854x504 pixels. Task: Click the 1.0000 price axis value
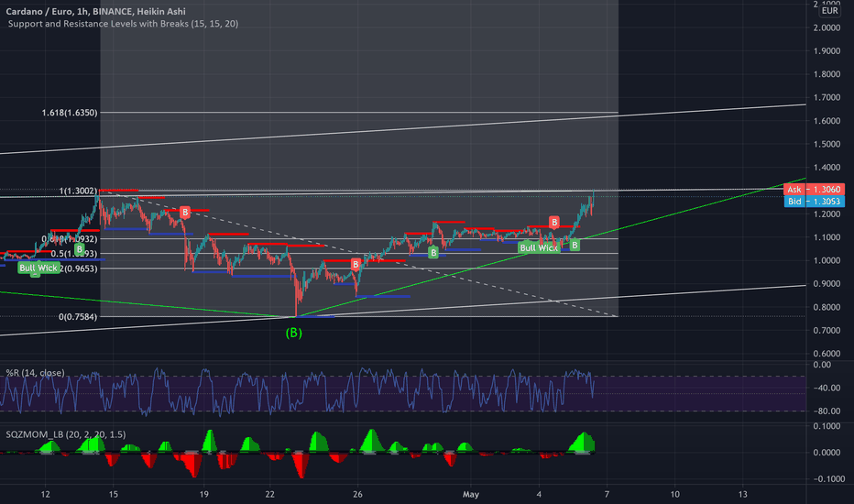[827, 260]
